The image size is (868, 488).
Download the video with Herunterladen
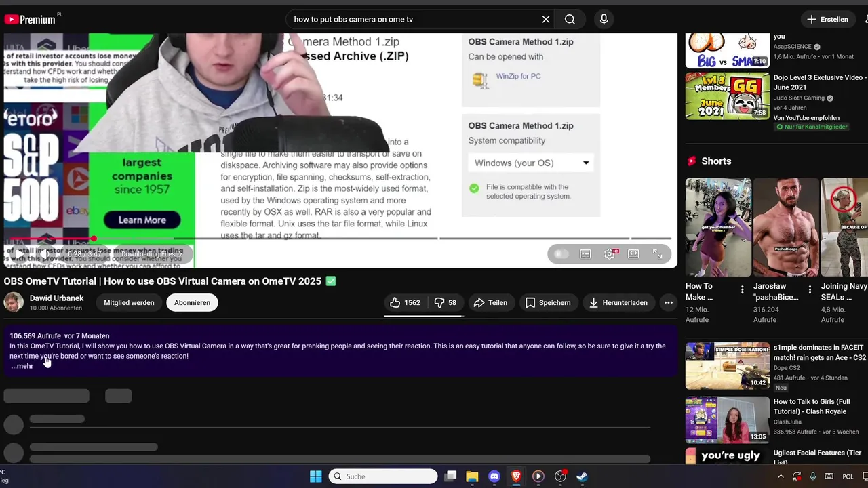pyautogui.click(x=618, y=302)
